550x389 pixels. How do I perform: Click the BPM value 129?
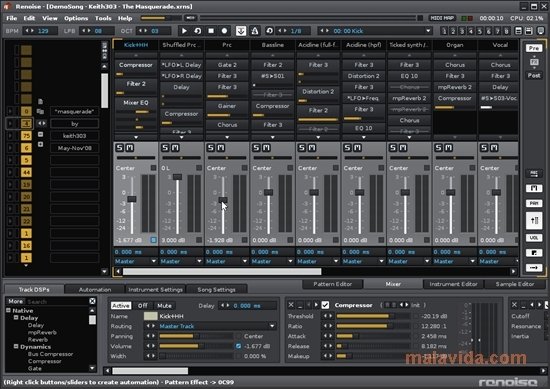44,31
